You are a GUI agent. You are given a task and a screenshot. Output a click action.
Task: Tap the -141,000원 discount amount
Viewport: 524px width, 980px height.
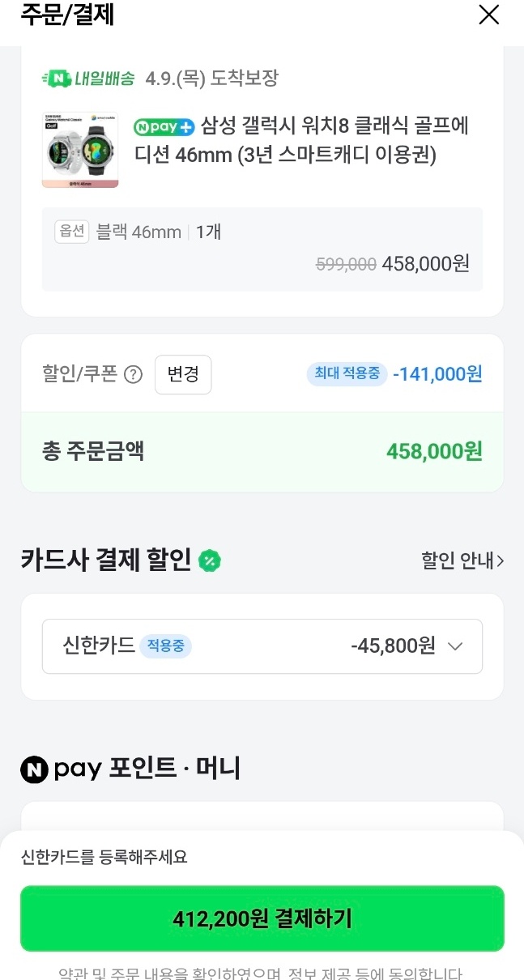coord(437,374)
